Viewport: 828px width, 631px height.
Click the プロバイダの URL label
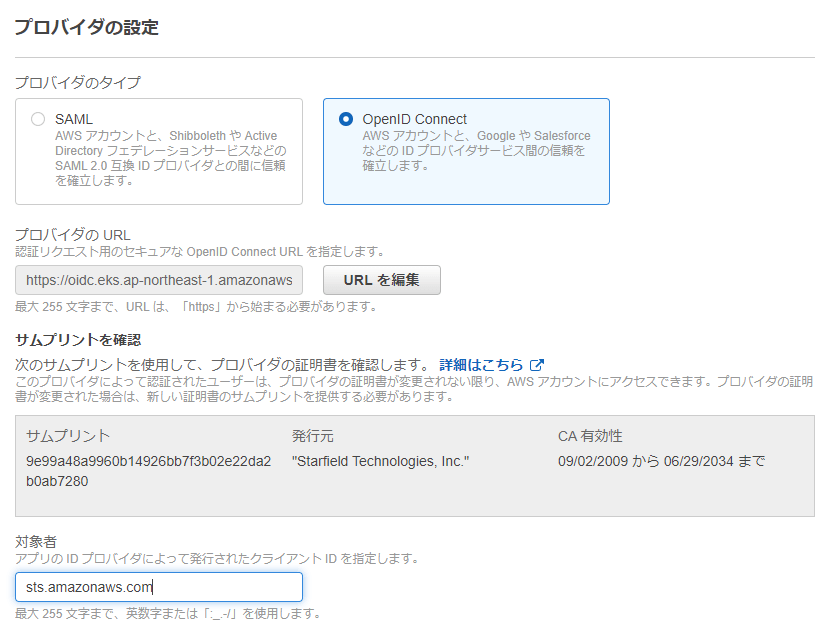click(x=73, y=234)
